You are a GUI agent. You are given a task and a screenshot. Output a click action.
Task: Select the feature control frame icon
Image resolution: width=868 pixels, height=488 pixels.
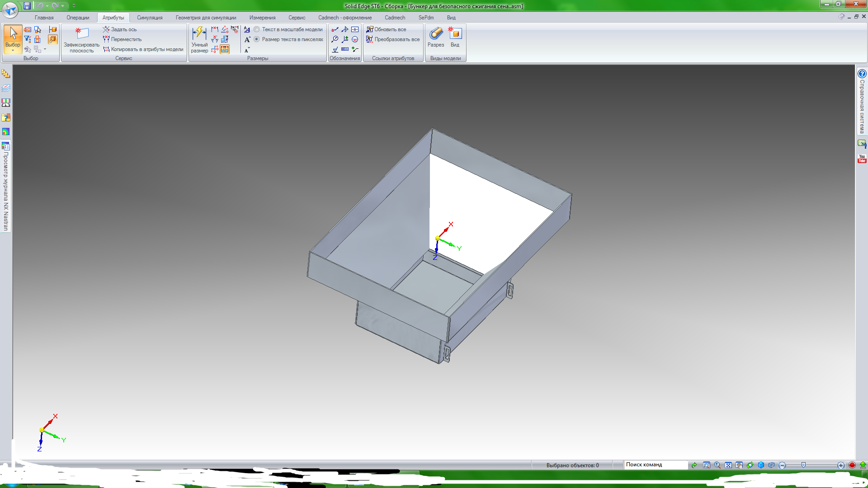click(x=345, y=49)
